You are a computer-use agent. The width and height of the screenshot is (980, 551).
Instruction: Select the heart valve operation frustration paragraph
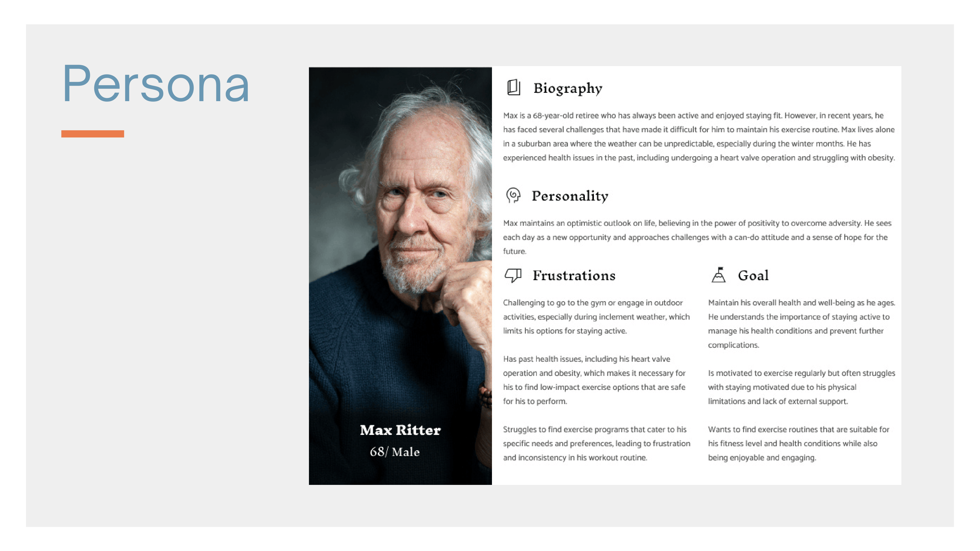pyautogui.click(x=594, y=380)
